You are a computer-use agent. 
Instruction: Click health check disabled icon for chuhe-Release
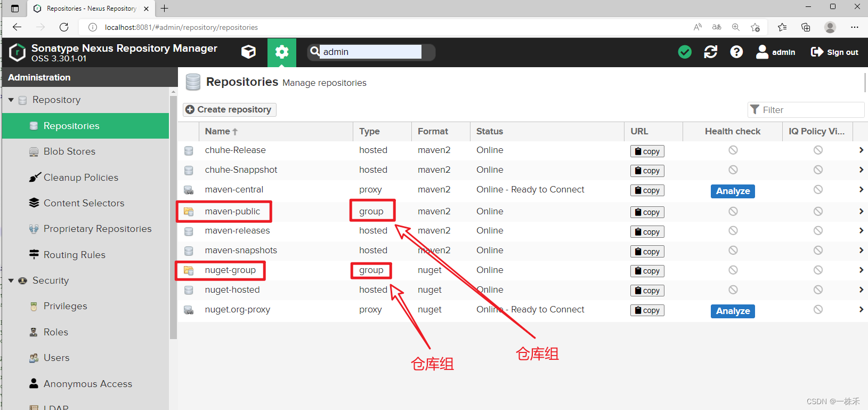[x=733, y=150]
